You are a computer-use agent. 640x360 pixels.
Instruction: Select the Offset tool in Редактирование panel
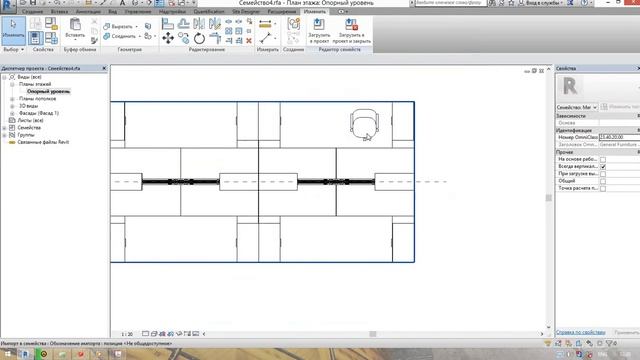184,24
